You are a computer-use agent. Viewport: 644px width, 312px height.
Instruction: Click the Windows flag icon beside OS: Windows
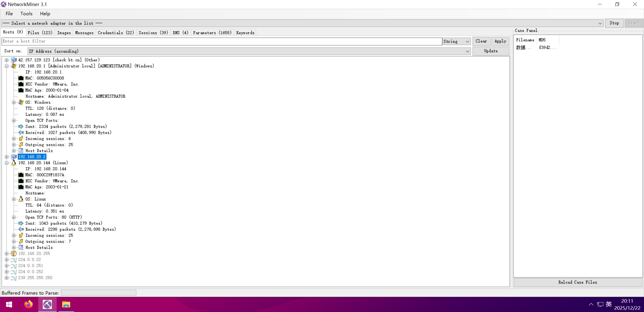coord(21,102)
